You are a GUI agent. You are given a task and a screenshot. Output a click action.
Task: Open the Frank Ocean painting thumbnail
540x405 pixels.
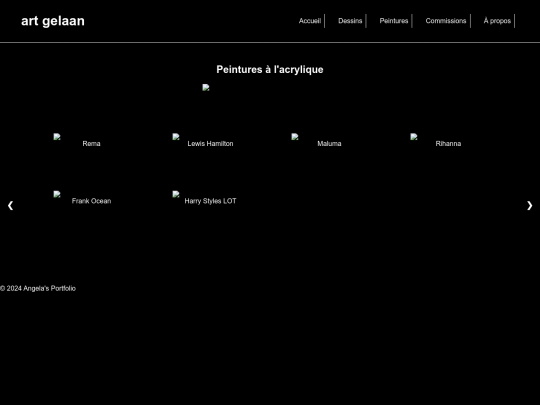point(57,194)
